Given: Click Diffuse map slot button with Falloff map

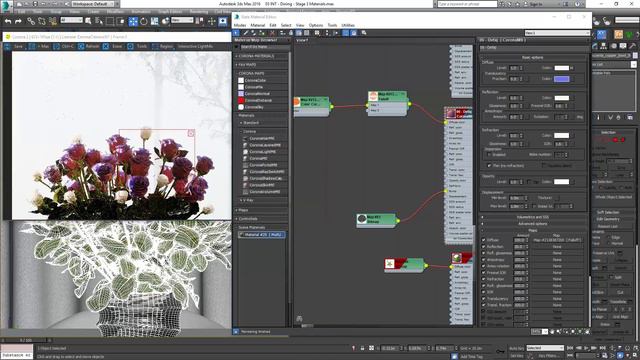Looking at the screenshot, I should click(557, 240).
